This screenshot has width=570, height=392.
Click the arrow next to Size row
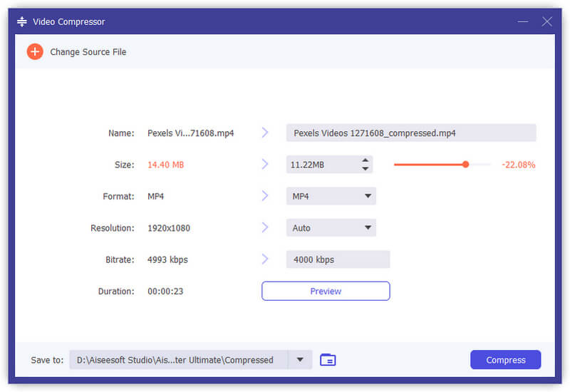265,165
